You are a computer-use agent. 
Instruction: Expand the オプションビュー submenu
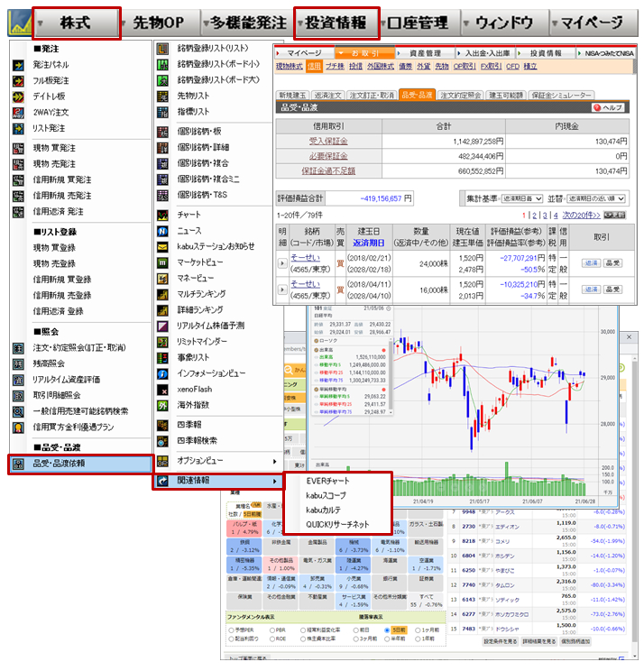218,462
